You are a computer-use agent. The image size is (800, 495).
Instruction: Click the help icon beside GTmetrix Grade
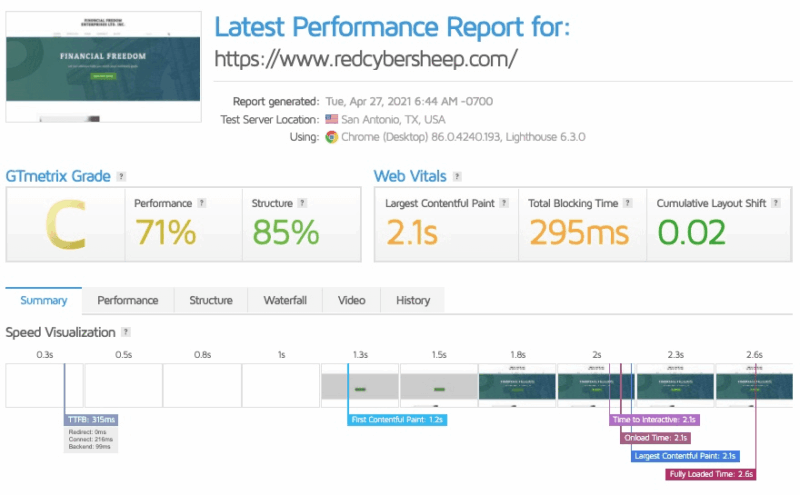coord(121,176)
